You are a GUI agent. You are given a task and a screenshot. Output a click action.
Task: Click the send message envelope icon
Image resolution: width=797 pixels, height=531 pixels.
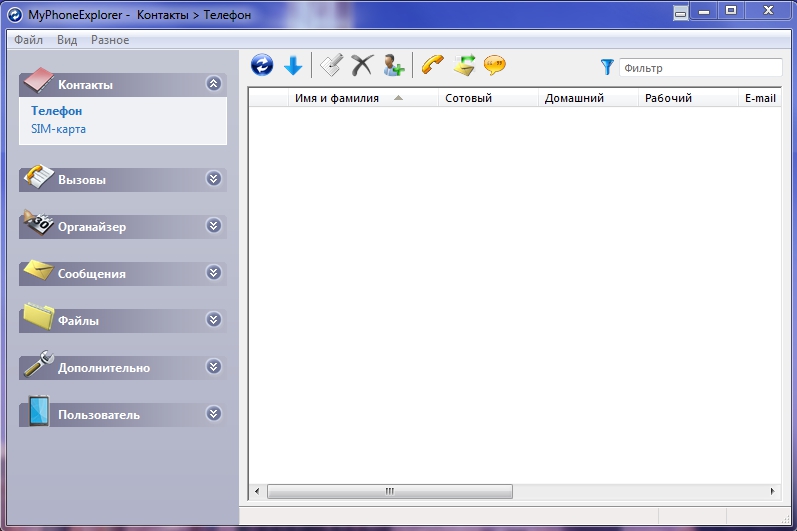[464, 66]
